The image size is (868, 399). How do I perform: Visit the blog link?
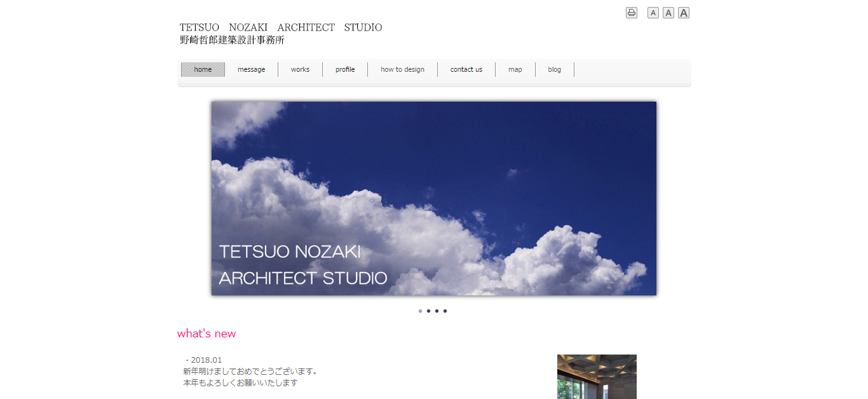555,69
